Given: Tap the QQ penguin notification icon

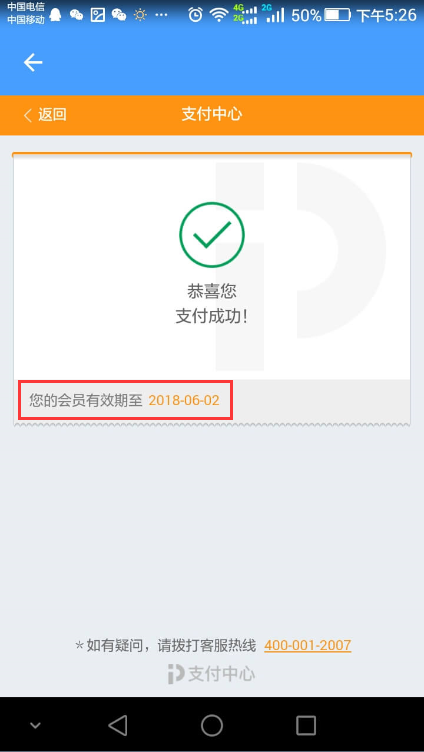Looking at the screenshot, I should point(56,15).
